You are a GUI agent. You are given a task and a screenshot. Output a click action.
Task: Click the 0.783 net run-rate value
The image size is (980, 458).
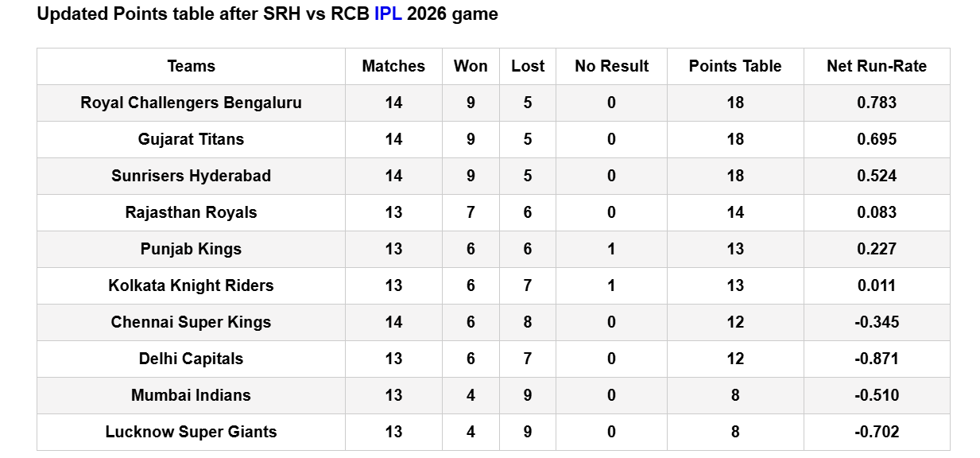pos(877,103)
